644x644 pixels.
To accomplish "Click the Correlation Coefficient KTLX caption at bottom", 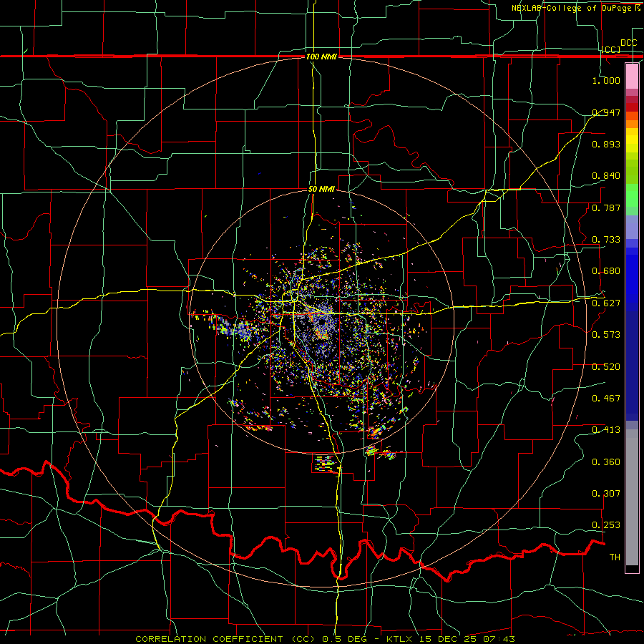I will [x=325, y=639].
